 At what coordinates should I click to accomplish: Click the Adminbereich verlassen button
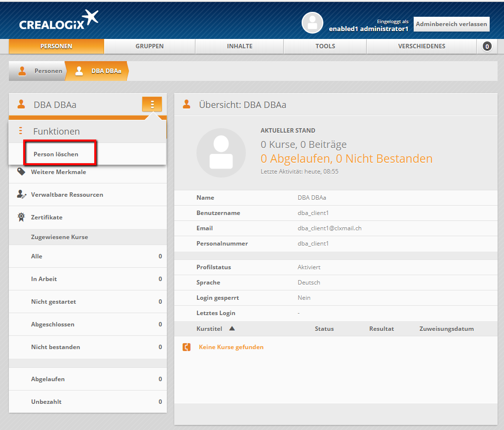[451, 24]
